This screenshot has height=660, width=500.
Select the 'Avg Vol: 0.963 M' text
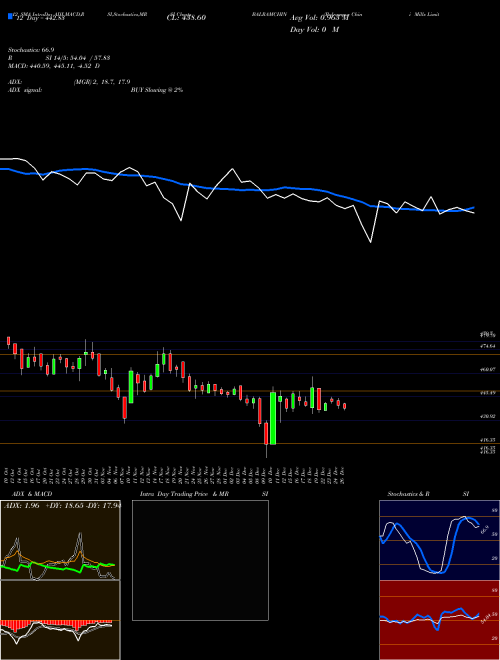(x=319, y=18)
